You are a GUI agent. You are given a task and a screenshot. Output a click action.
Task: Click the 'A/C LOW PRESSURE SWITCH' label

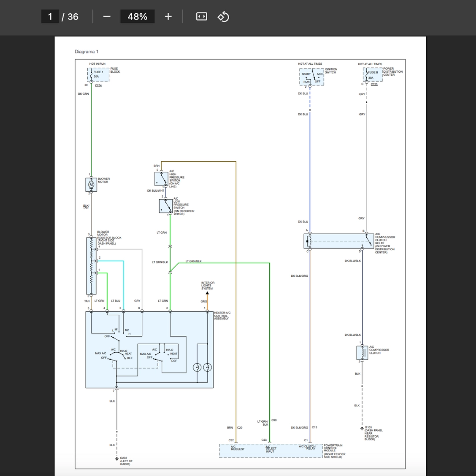pyautogui.click(x=184, y=206)
